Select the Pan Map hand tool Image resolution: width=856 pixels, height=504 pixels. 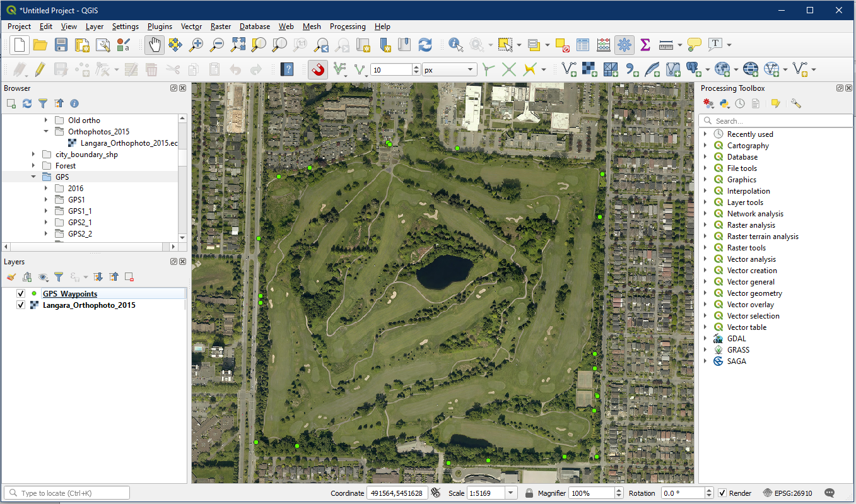click(155, 45)
